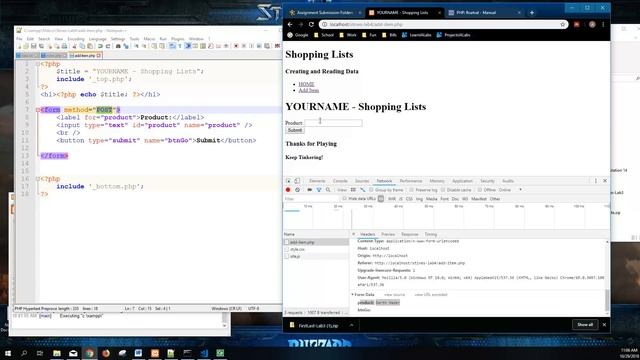Screen dimensions: 640x360
Task: Enable the Hide data URLs checkbox
Action: point(344,199)
